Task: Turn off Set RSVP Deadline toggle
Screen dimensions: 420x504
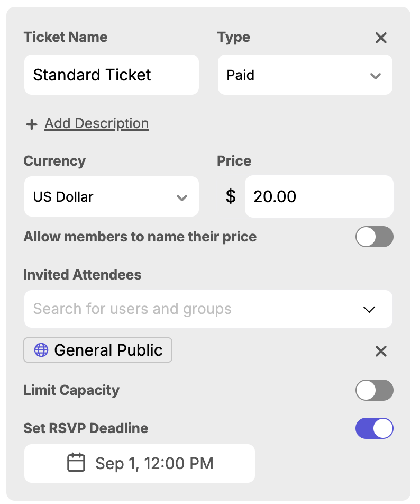Action: [374, 428]
